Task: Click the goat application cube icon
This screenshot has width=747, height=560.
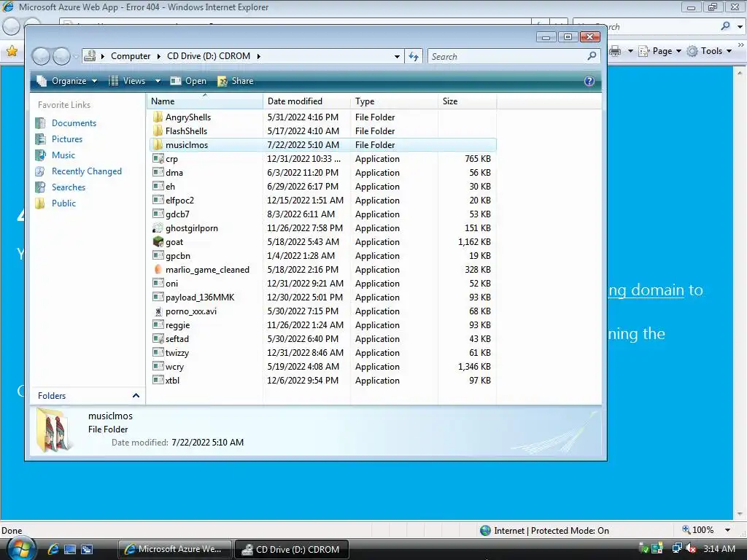Action: point(158,242)
